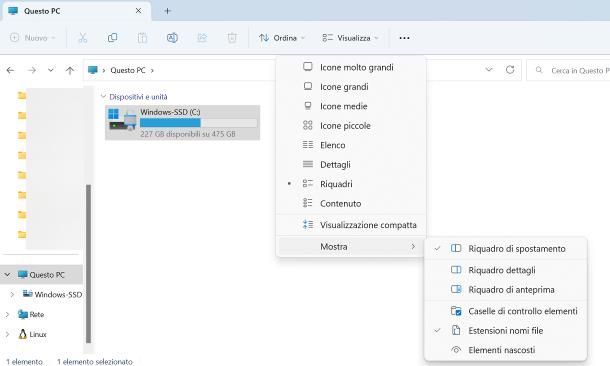Click the Paste clipboard icon
Viewport: 610px width, 366px height.
tap(142, 38)
